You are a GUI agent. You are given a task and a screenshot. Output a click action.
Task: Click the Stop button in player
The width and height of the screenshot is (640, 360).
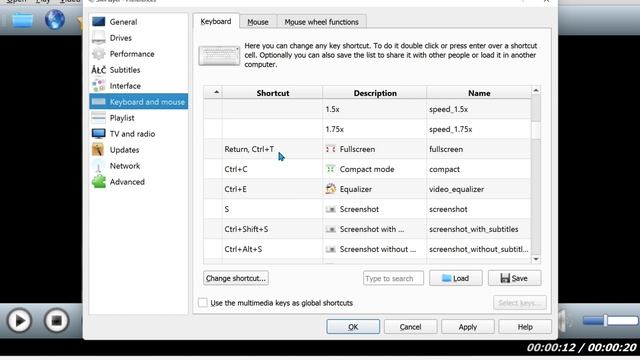56,321
